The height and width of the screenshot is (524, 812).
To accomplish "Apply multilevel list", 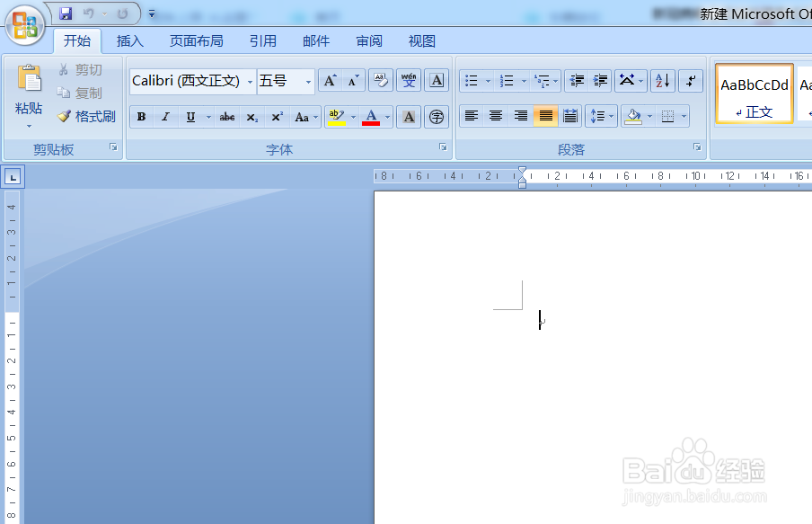I will pyautogui.click(x=543, y=81).
